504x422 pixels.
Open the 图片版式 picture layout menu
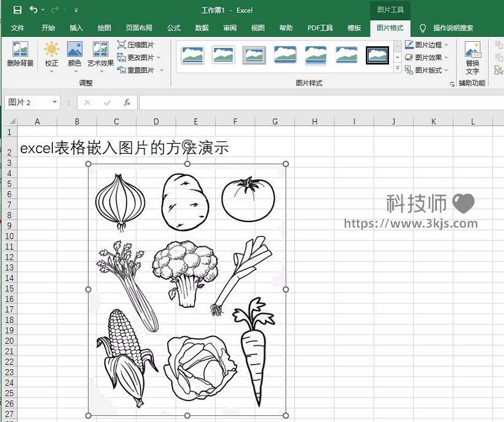(x=426, y=70)
